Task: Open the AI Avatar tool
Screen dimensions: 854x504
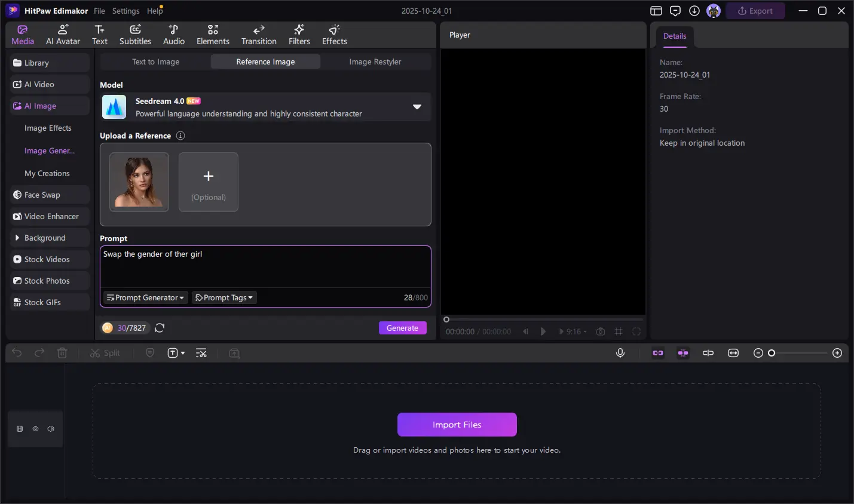Action: [x=63, y=35]
